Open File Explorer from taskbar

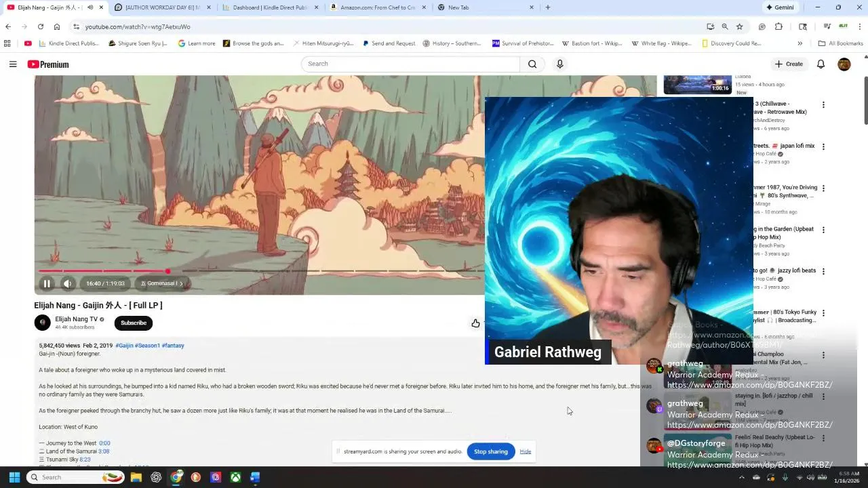click(x=136, y=477)
